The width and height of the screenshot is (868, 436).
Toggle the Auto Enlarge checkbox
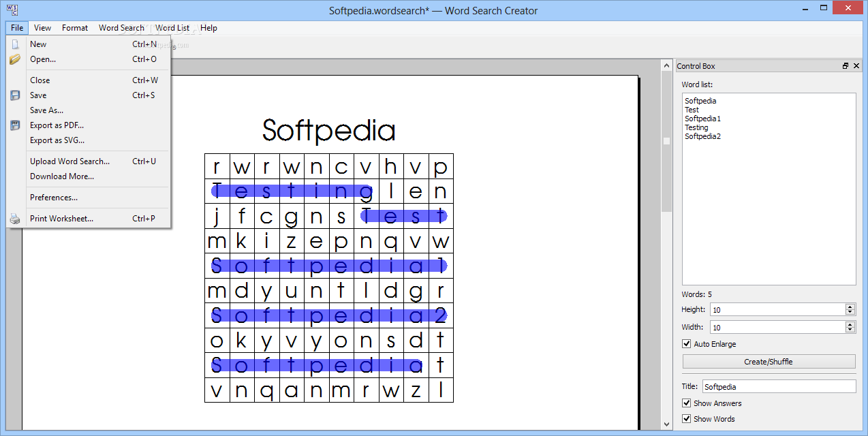tap(687, 344)
